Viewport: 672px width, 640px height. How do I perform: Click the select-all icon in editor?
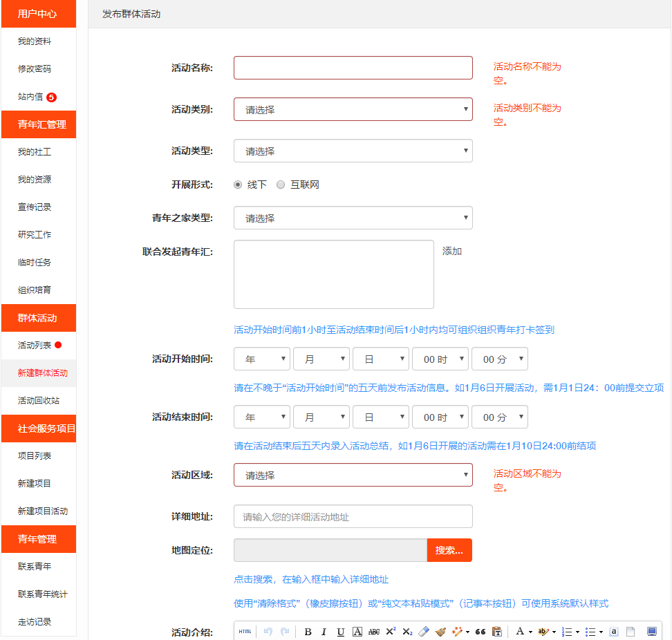(614, 632)
